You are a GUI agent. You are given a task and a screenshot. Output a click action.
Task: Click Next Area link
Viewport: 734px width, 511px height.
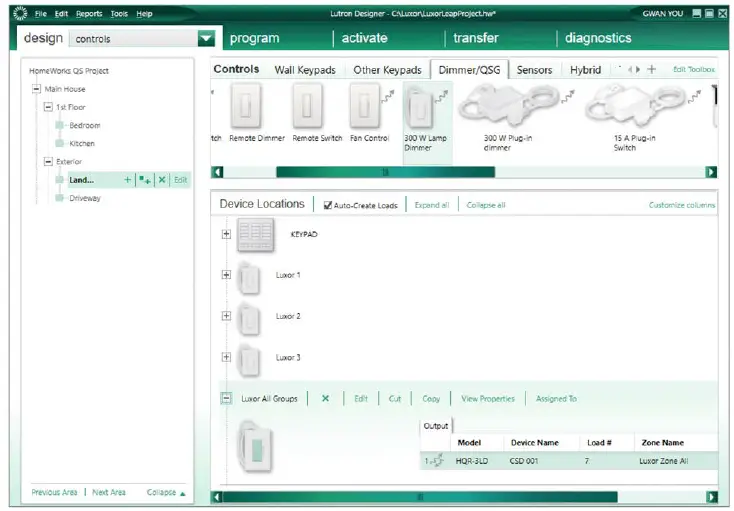(x=109, y=492)
